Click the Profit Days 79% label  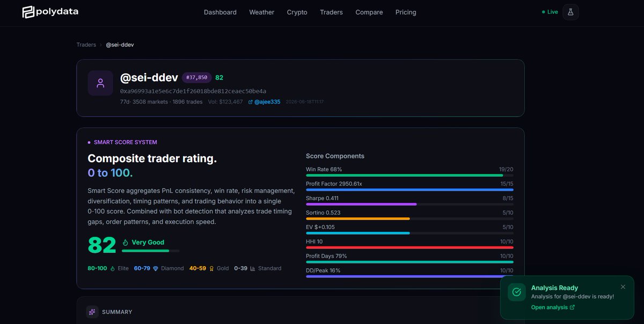(326, 256)
